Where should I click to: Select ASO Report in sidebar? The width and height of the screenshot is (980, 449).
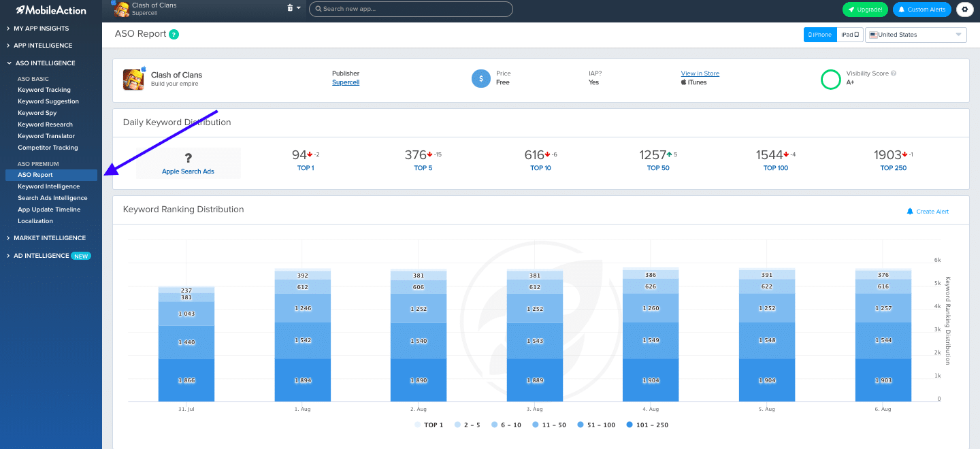pyautogui.click(x=51, y=175)
